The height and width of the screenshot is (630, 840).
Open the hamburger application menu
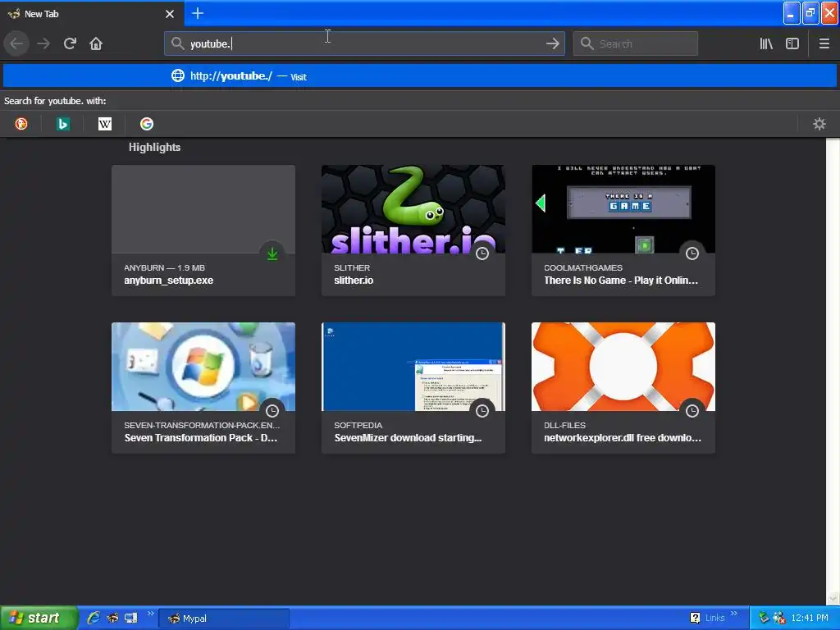pyautogui.click(x=824, y=43)
